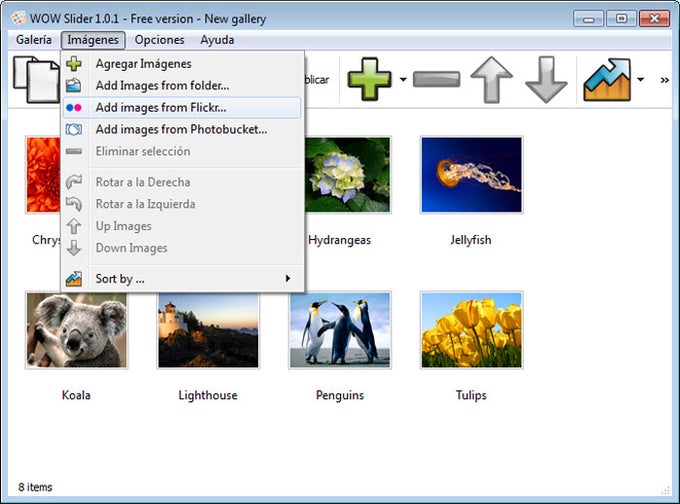Open the Sort by submenu
The image size is (680, 504).
coord(182,278)
